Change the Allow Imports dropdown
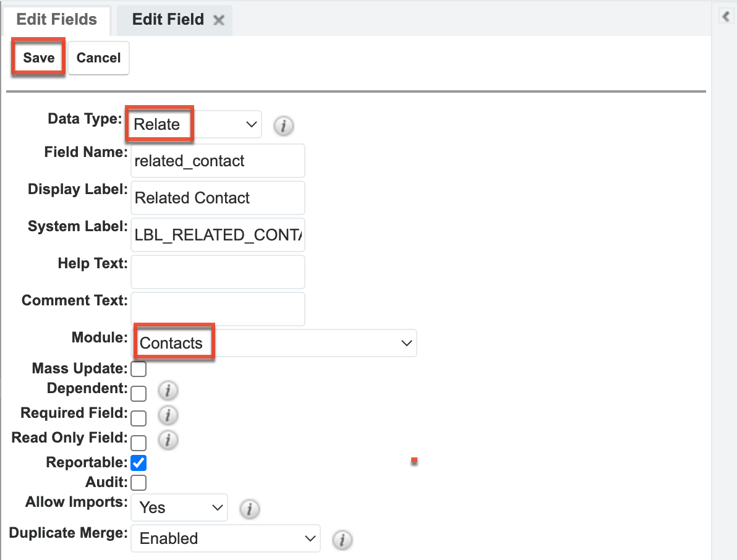Image resolution: width=737 pixels, height=560 pixels. (179, 507)
